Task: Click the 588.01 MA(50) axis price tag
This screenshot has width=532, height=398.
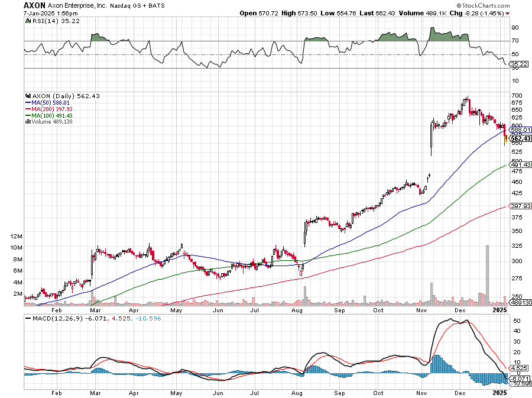Action: pyautogui.click(x=520, y=130)
